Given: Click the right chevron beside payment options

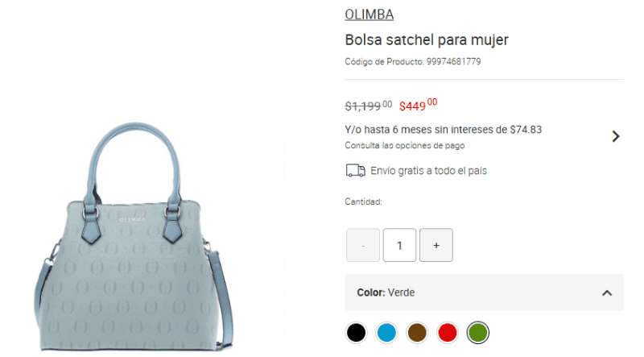Looking at the screenshot, I should tap(615, 136).
